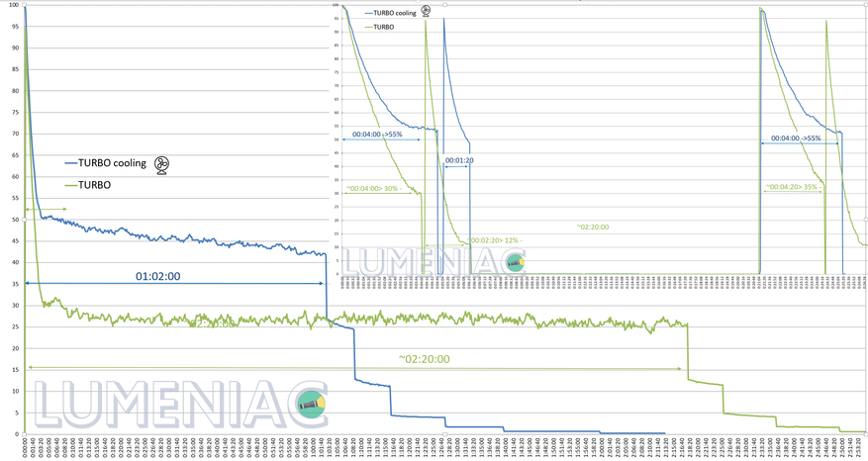Click the ~00:04:20> 35% green annotation
Viewport: 868px width, 461px height.
[793, 187]
